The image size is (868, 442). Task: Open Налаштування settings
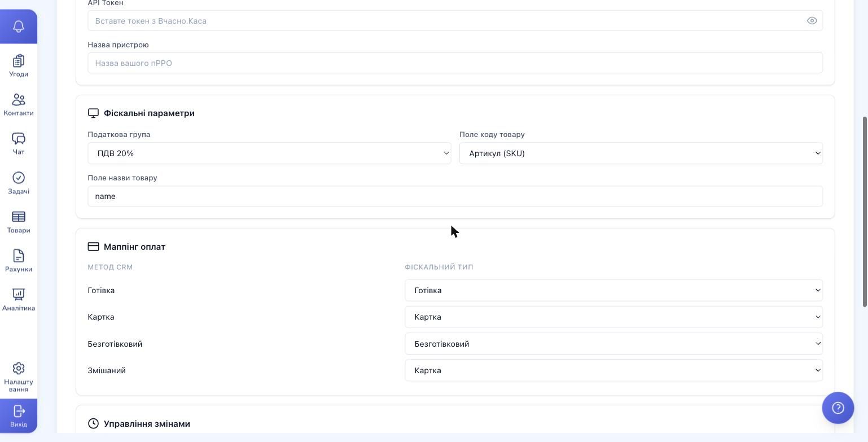click(19, 377)
